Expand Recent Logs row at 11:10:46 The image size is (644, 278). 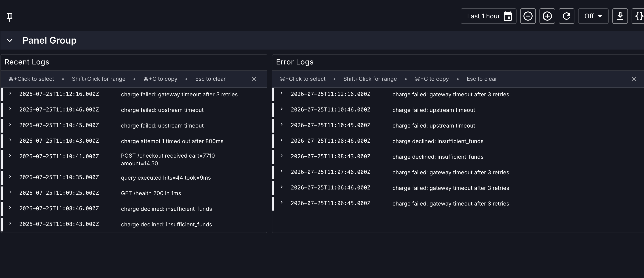[10, 109]
